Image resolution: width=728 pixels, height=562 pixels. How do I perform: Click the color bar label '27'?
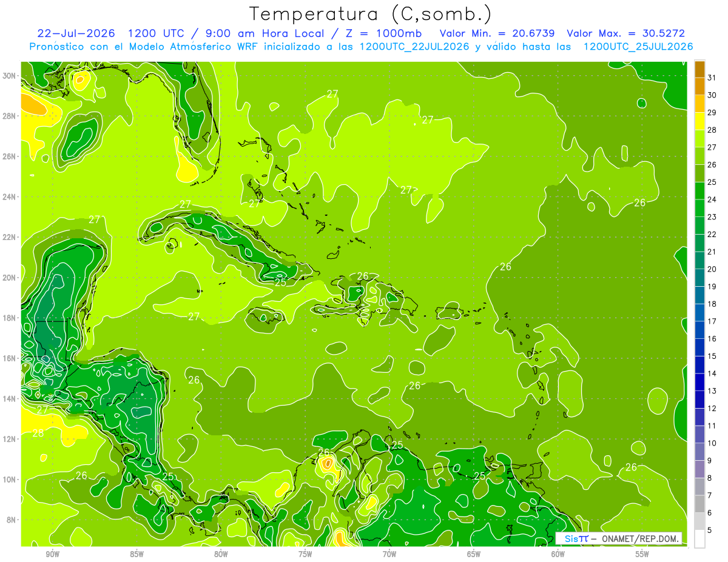712,147
